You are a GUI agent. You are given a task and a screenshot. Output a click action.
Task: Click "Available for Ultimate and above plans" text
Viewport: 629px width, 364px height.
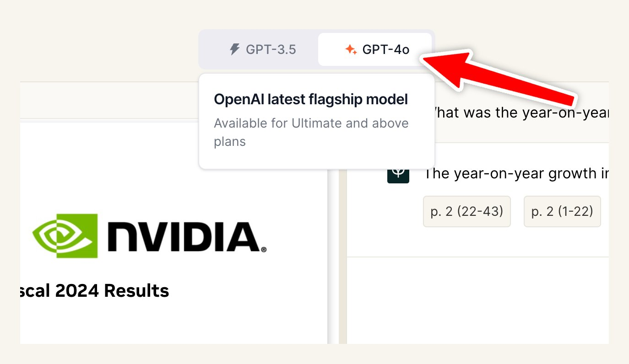pos(311,132)
